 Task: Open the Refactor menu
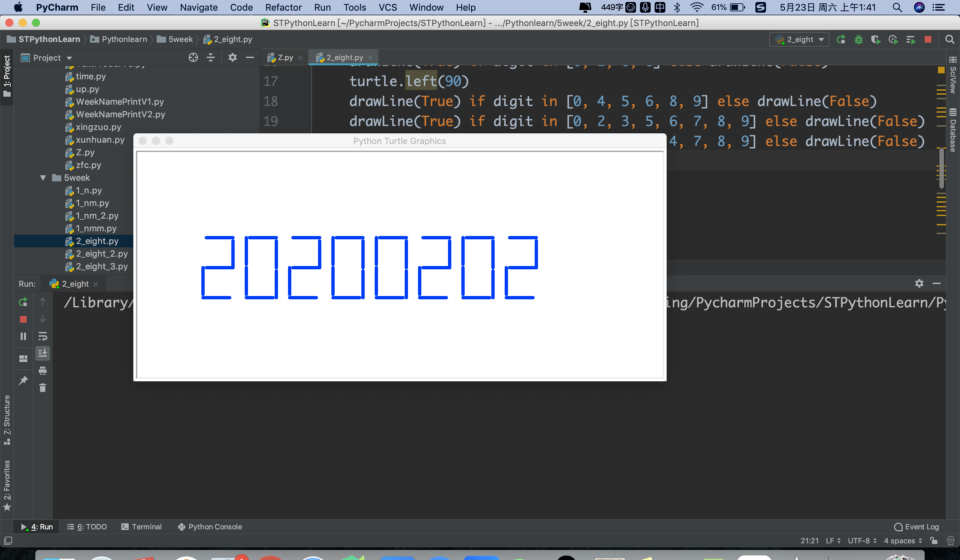tap(283, 8)
